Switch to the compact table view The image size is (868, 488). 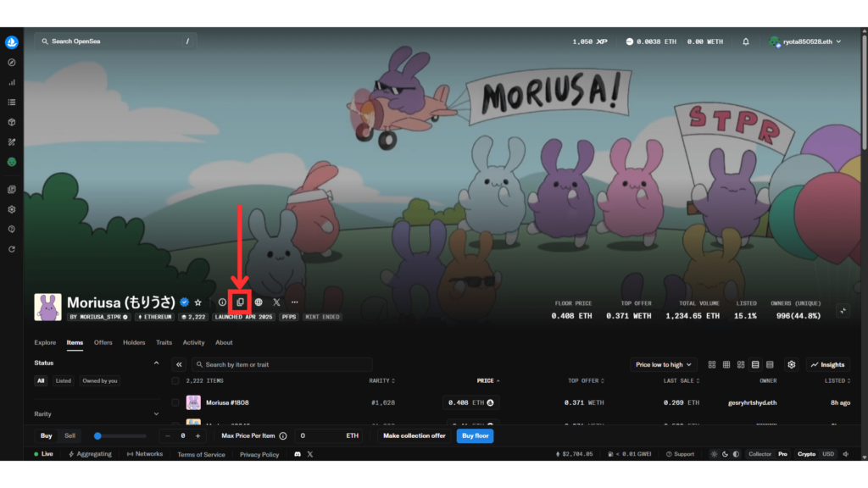click(x=770, y=364)
